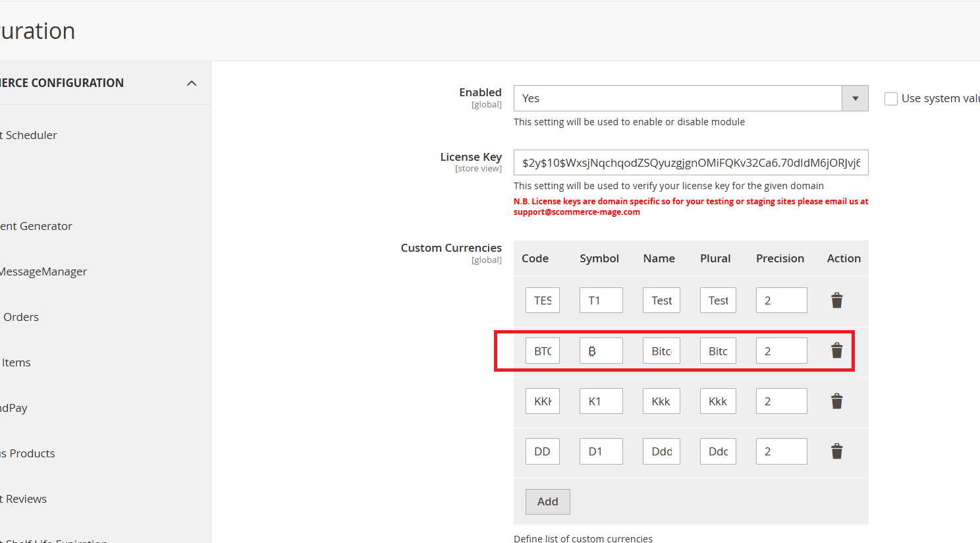Toggle Use system value checkbox

click(x=891, y=99)
